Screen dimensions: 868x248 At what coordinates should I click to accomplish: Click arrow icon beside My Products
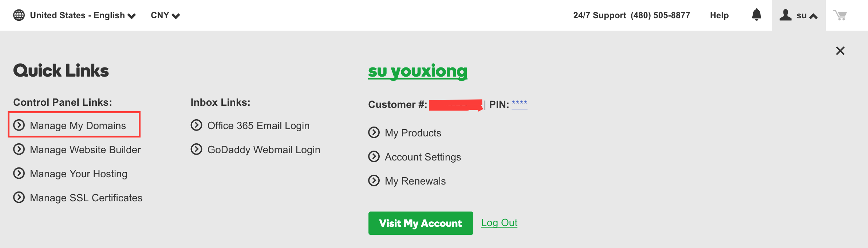[374, 132]
